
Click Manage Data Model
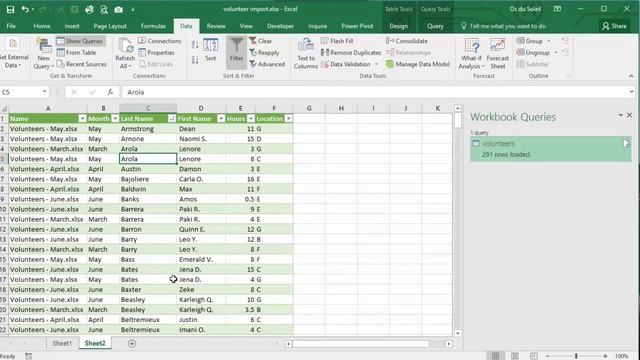coord(418,64)
